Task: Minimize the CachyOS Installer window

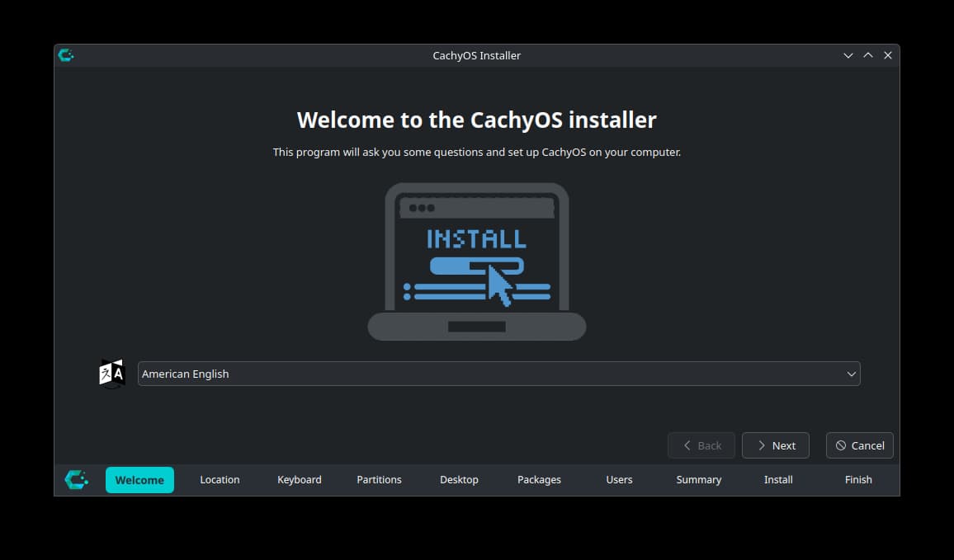Action: tap(848, 55)
